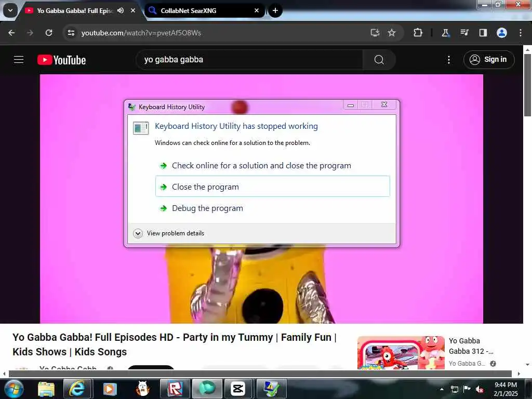Screen dimensions: 532x399
Task: View site information icon in address bar
Action: pyautogui.click(x=71, y=33)
